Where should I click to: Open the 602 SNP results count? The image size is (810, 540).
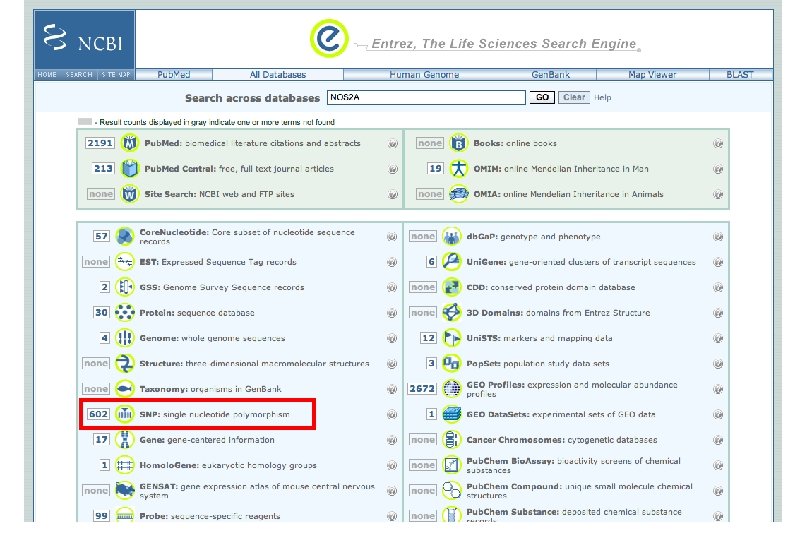[98, 414]
